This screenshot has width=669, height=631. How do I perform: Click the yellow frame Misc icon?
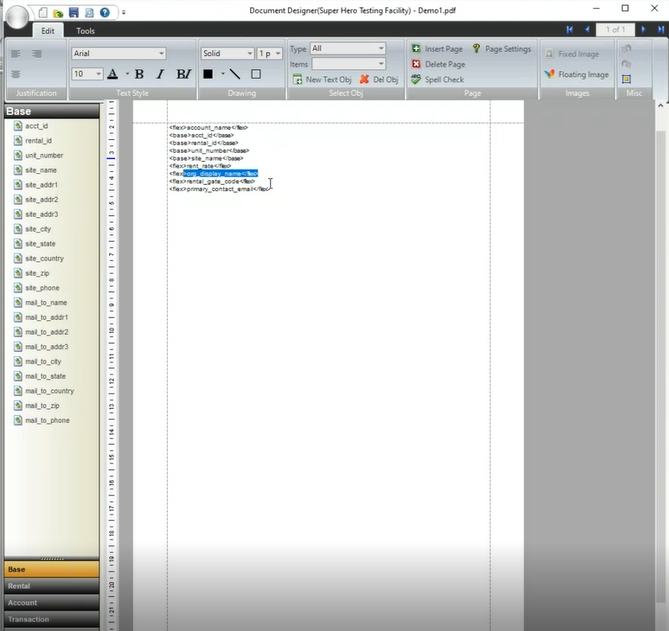[626, 79]
